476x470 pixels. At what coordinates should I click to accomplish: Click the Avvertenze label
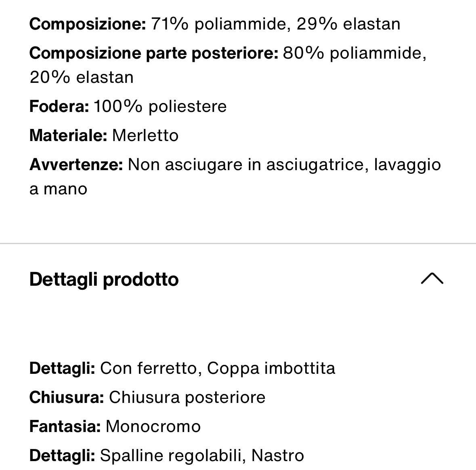coord(76,165)
